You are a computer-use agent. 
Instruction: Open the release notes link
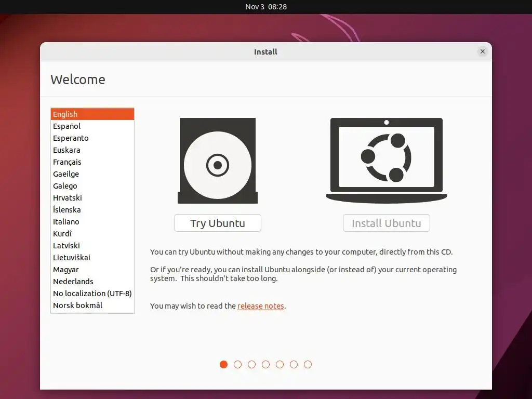[261, 305]
